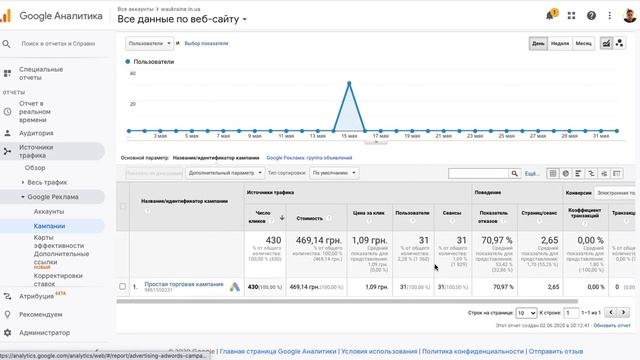The width and height of the screenshot is (640, 360).
Task: Set chart interval to Неделя
Action: click(x=560, y=43)
